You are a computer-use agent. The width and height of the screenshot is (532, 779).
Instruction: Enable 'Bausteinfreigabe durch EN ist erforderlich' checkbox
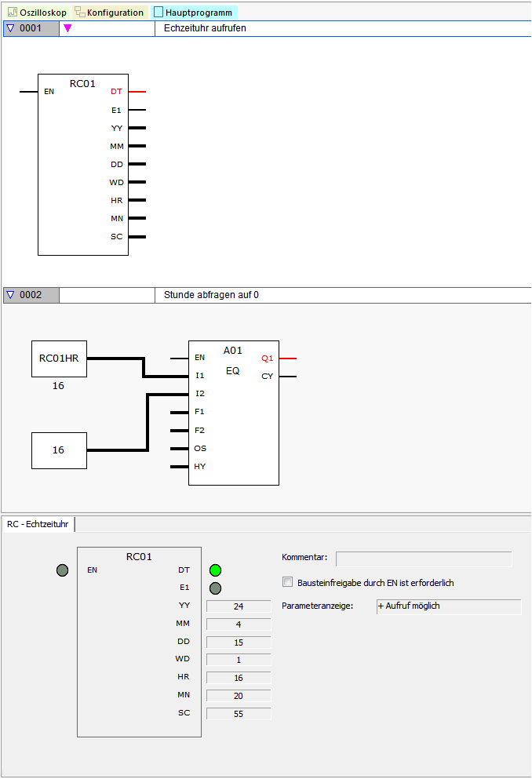(x=288, y=582)
